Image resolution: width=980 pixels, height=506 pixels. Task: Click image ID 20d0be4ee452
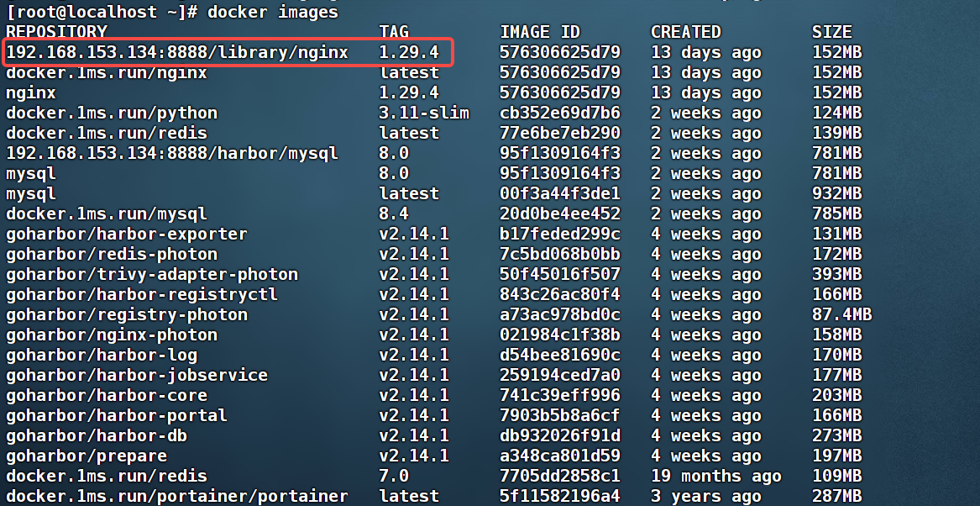[x=560, y=213]
